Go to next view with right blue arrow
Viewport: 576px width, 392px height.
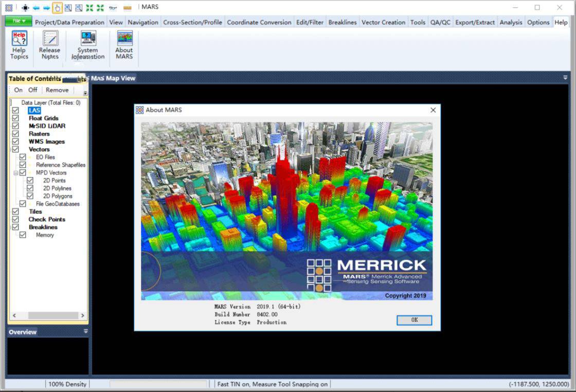47,7
